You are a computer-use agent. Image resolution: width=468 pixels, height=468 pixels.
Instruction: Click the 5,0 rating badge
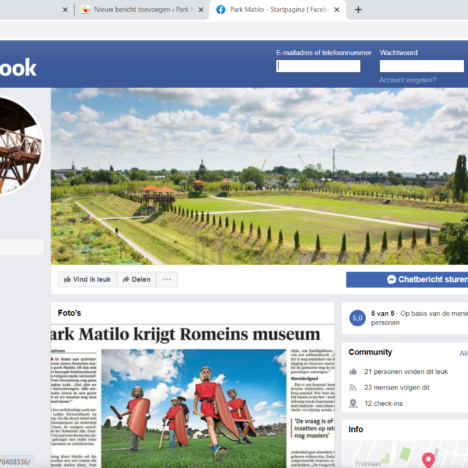[x=357, y=318]
